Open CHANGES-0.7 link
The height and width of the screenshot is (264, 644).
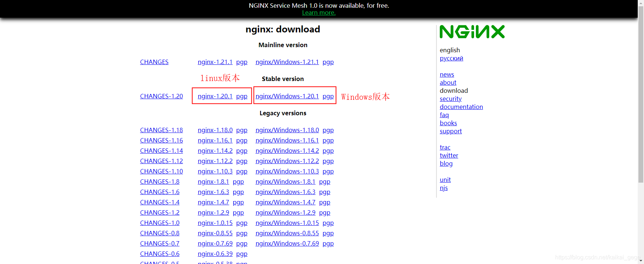pyautogui.click(x=160, y=243)
